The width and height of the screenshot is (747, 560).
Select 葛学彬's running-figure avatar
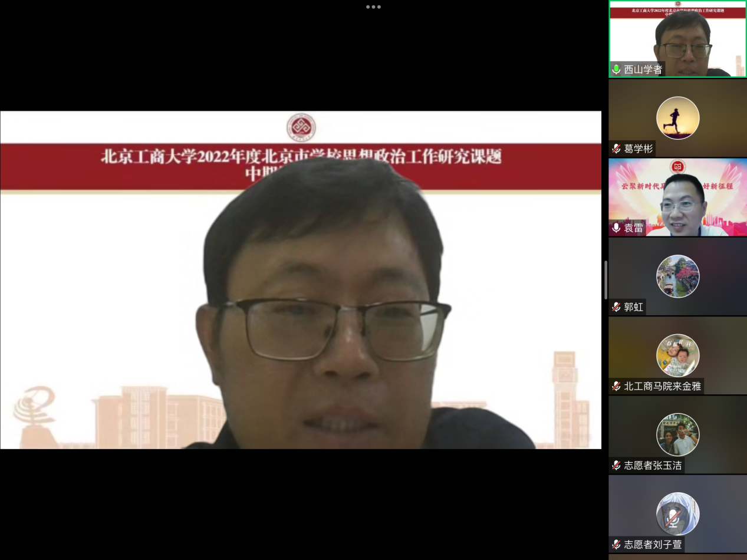(677, 118)
